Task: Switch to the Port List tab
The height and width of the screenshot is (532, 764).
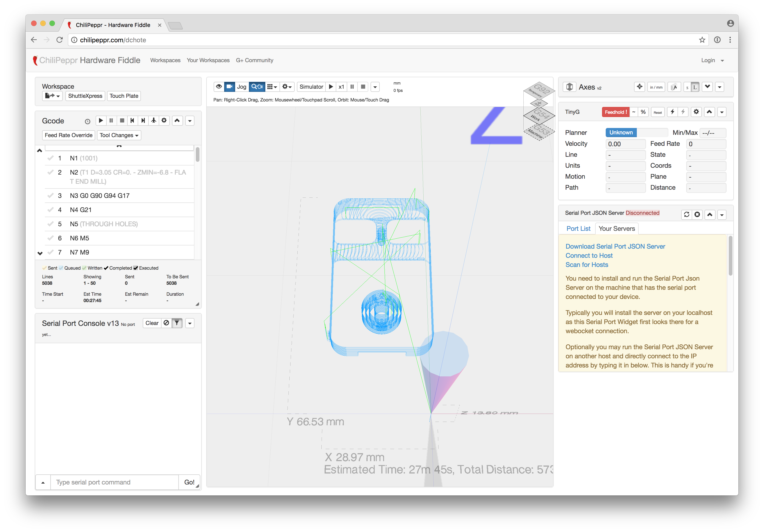Action: pyautogui.click(x=578, y=229)
